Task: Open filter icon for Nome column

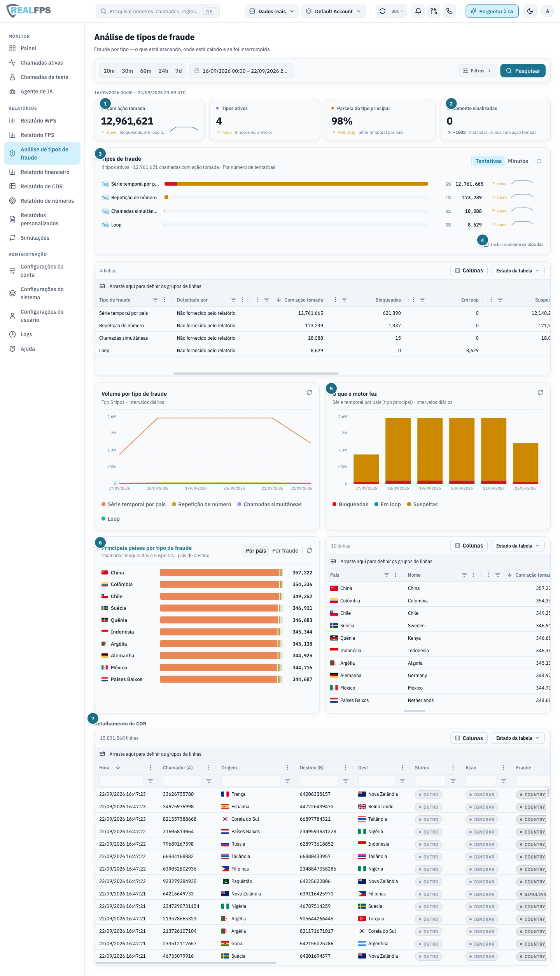Action: click(464, 575)
